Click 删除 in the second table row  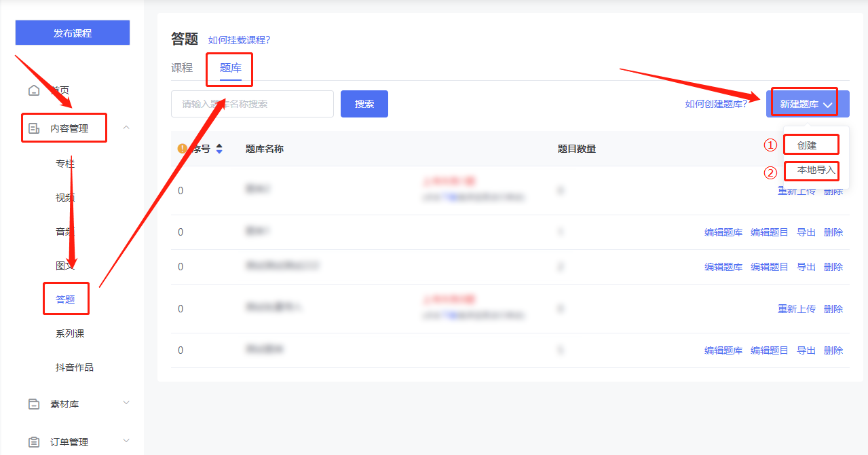click(833, 232)
